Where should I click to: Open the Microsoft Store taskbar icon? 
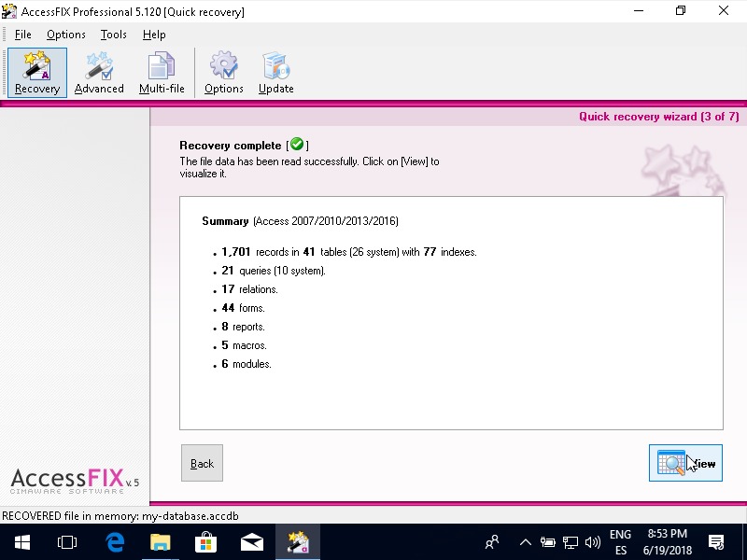(205, 541)
